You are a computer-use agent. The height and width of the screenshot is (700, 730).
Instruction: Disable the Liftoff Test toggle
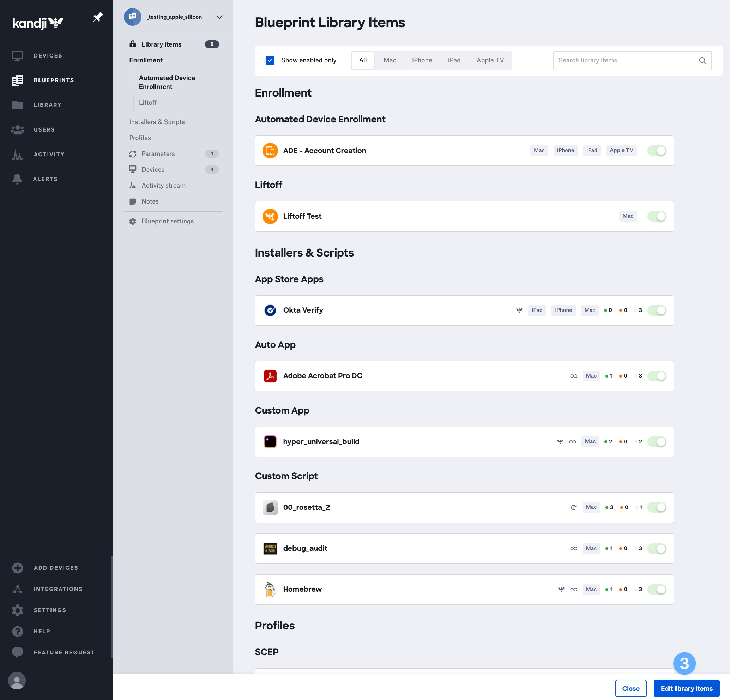point(657,216)
